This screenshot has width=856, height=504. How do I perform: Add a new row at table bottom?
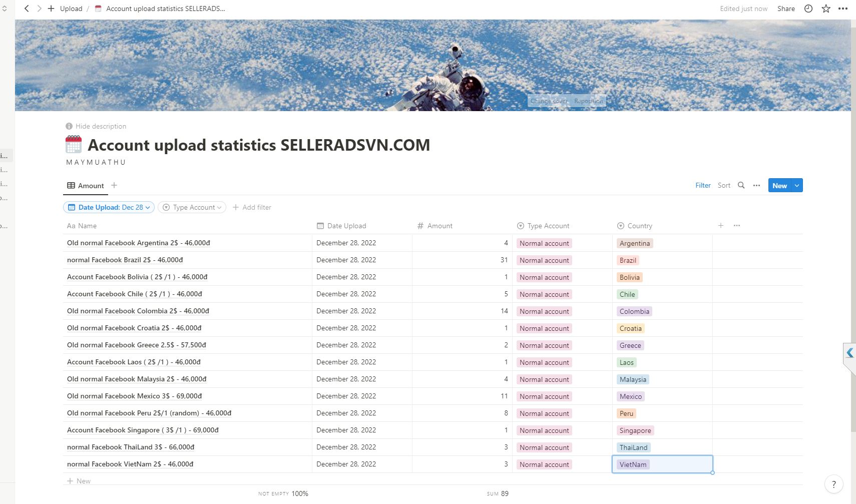[79, 481]
